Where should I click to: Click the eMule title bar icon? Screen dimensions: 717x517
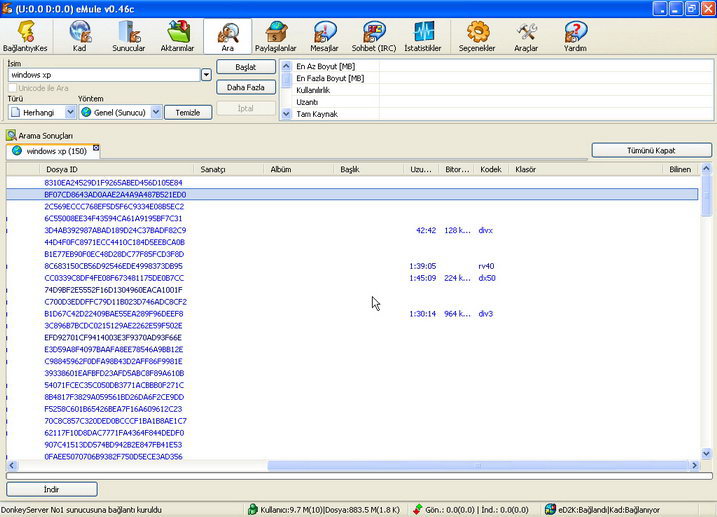click(7, 9)
